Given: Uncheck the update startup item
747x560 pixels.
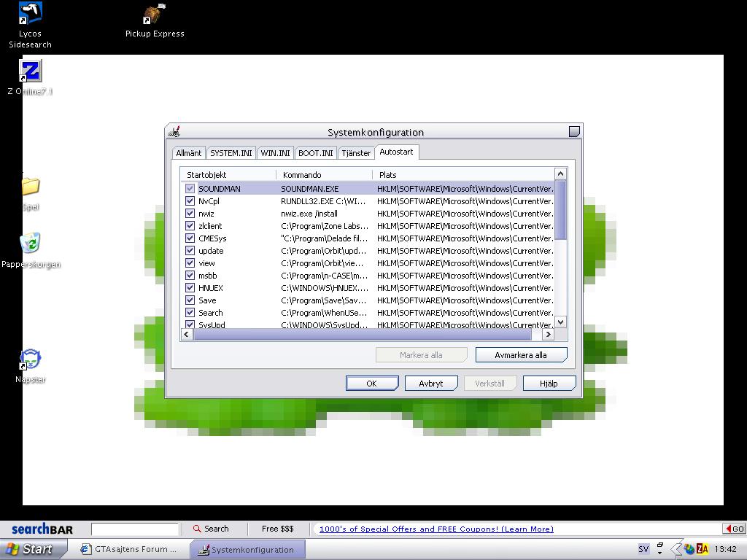Looking at the screenshot, I should coord(190,251).
